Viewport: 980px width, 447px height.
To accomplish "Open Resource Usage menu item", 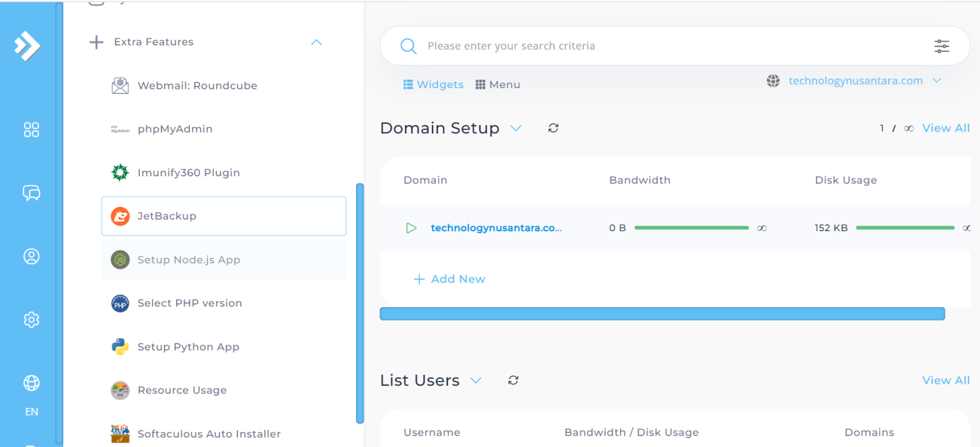I will click(x=223, y=390).
